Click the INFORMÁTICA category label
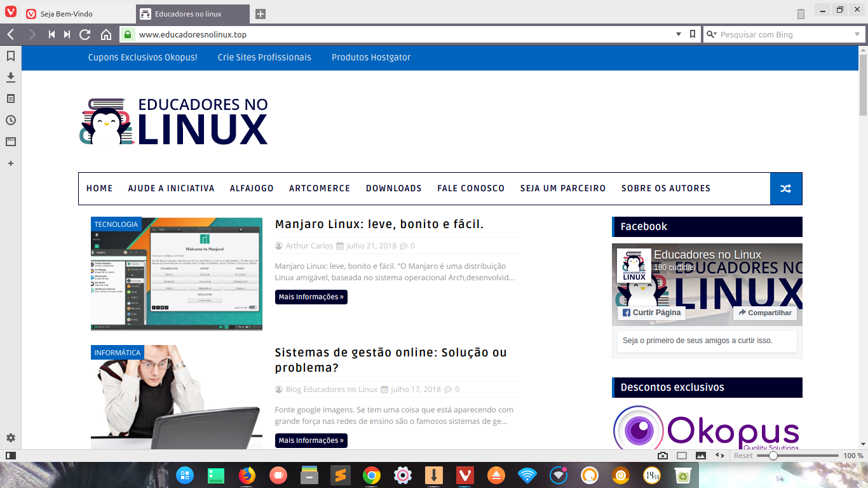This screenshot has width=868, height=488. click(x=118, y=353)
